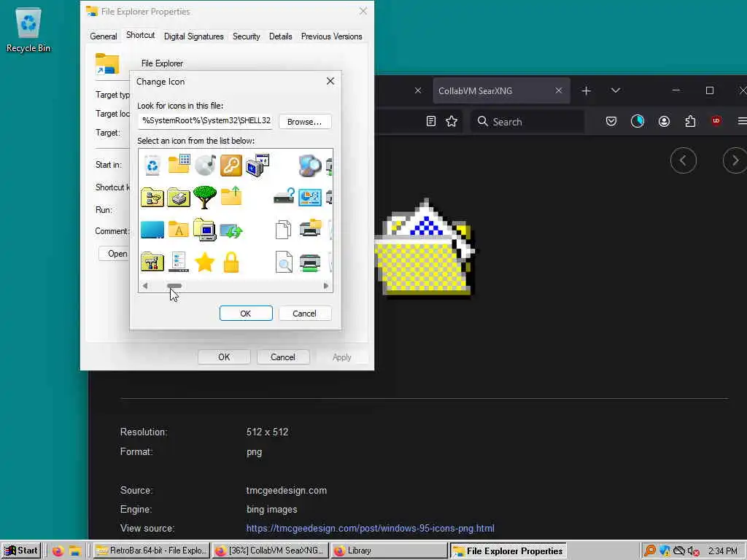This screenshot has height=560, width=747.
Task: Open the browser Extensions puzzle icon
Action: click(x=690, y=122)
